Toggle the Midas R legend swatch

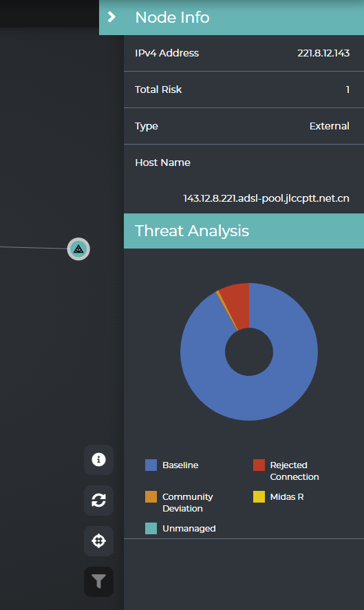coord(259,497)
